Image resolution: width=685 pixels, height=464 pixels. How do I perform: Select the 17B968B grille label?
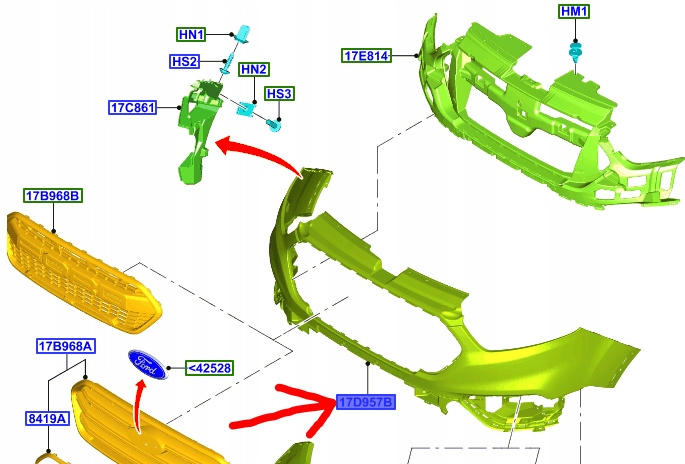tap(52, 196)
